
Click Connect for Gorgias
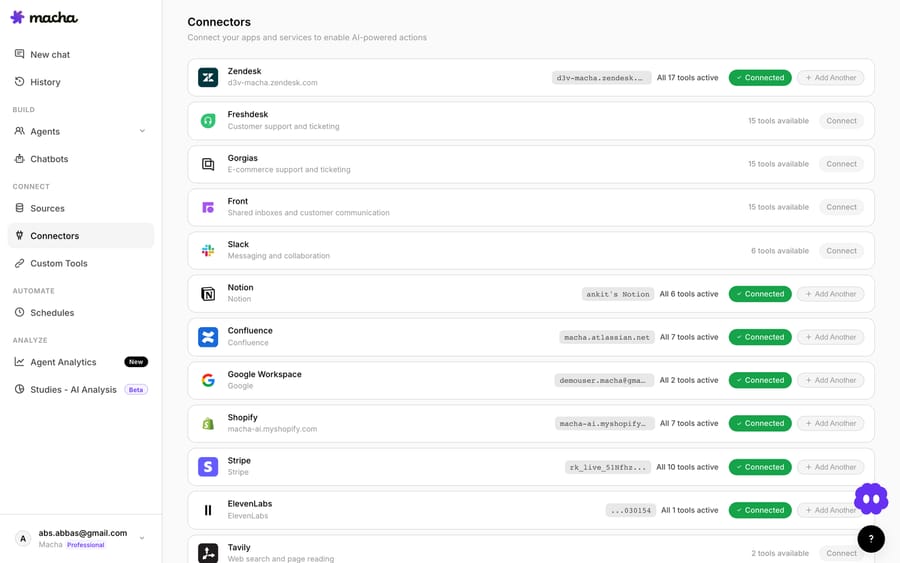point(841,164)
